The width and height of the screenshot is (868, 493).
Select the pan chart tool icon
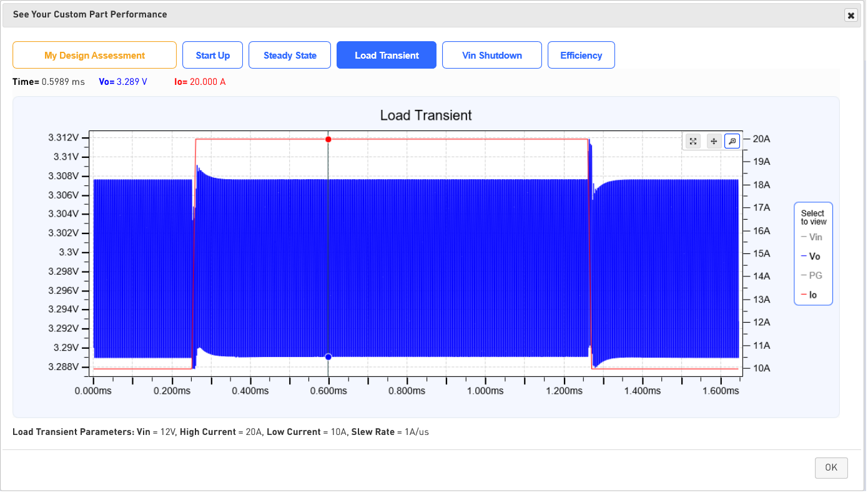(x=714, y=141)
